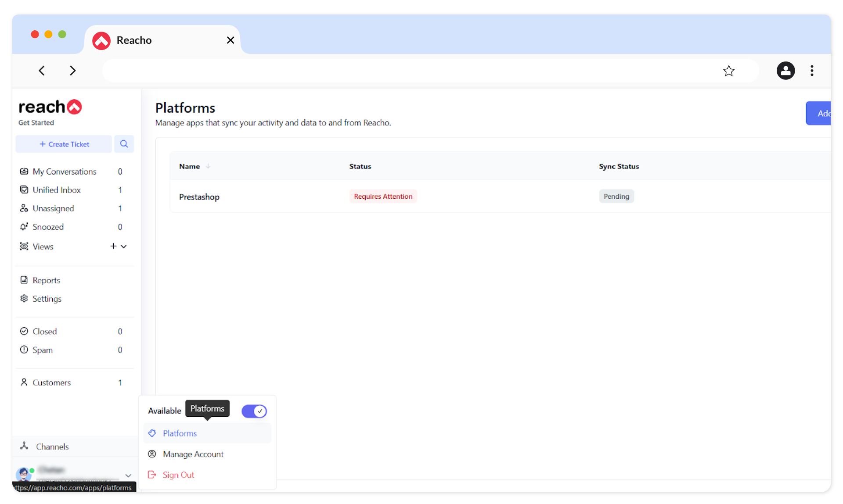Click the Name column sort arrow
The width and height of the screenshot is (843, 504).
coord(208,166)
